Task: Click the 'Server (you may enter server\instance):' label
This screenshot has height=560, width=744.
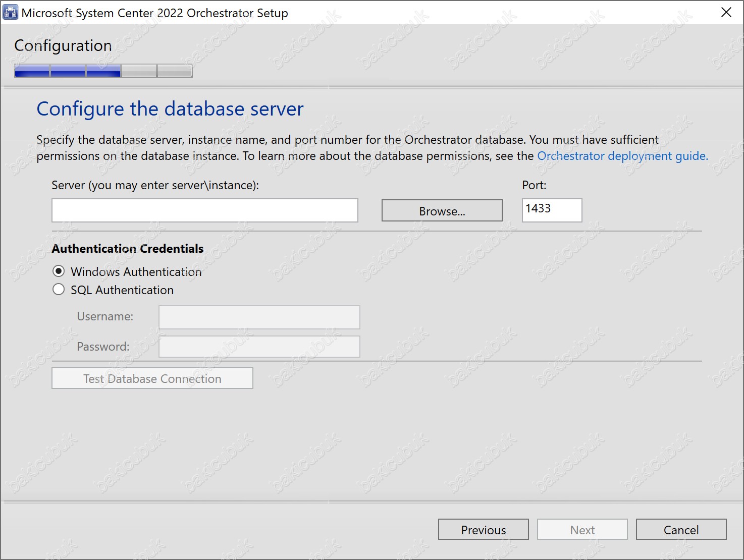Action: [155, 185]
